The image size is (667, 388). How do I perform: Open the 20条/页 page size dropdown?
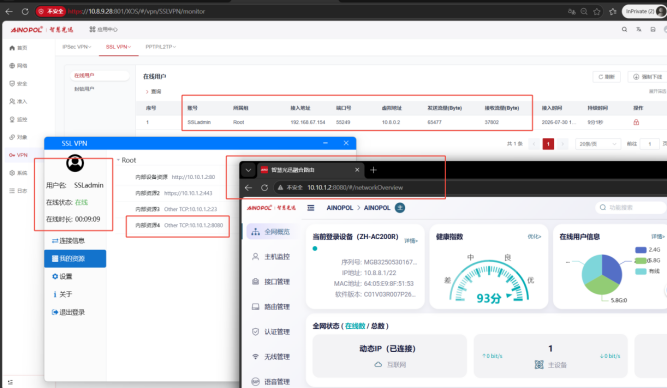tap(597, 144)
